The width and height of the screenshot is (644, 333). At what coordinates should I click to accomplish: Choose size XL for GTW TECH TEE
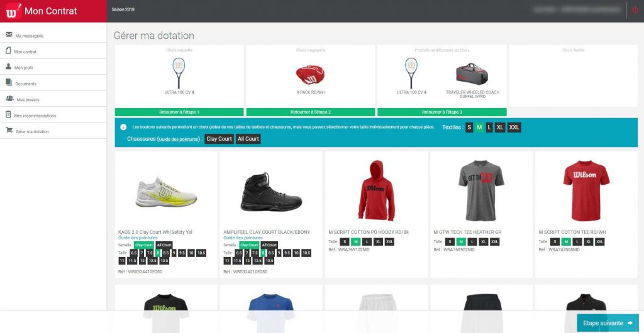484,242
